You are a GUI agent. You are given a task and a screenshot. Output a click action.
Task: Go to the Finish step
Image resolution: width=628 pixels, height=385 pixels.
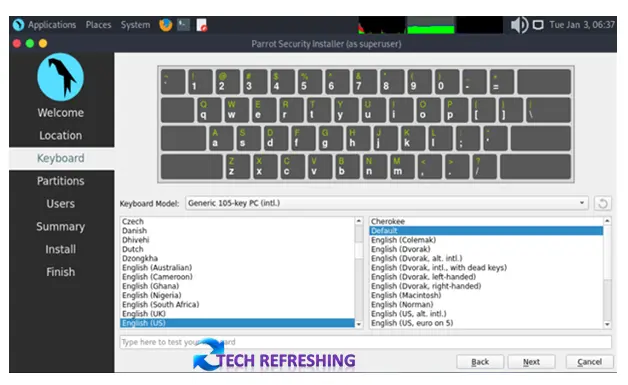[61, 272]
